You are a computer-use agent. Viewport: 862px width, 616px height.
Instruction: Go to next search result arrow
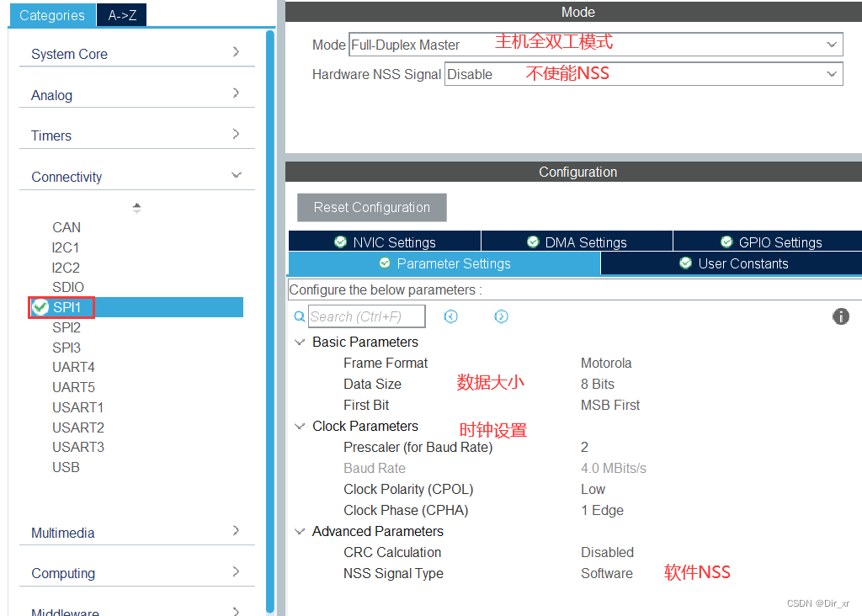502,316
